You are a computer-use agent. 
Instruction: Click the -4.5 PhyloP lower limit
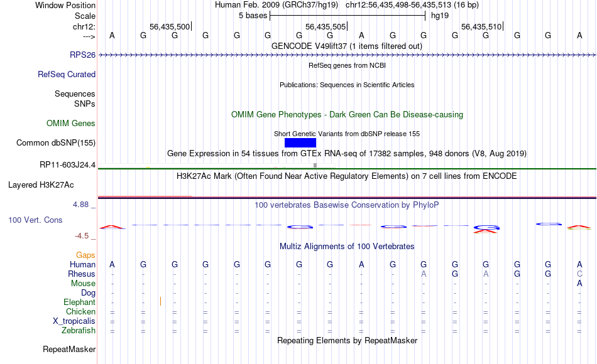tap(82, 236)
